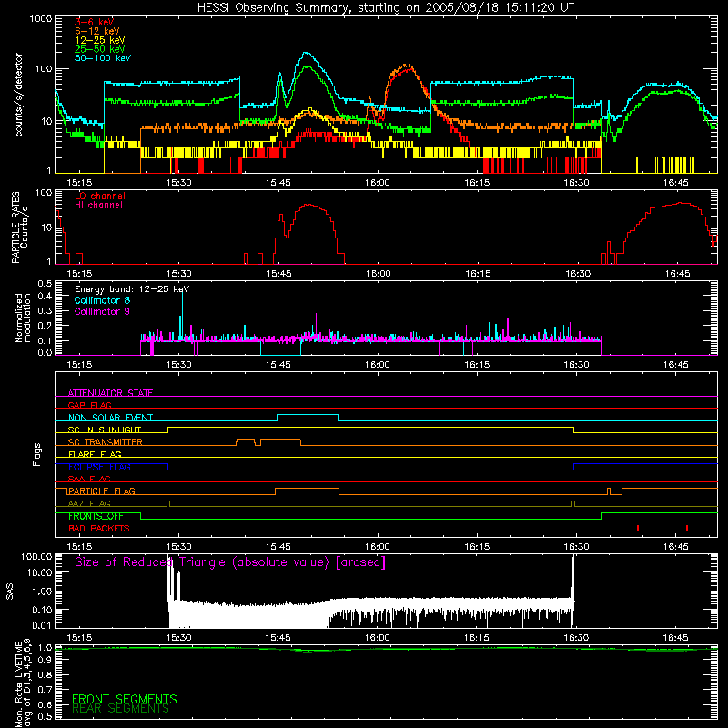Click the HI channel legend entry
This screenshot has height=728, width=728.
(98, 206)
